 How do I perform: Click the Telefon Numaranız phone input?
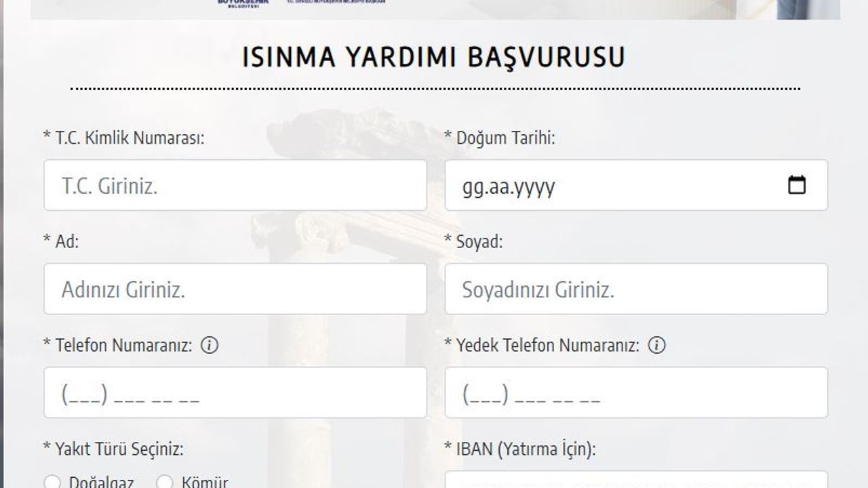tap(235, 392)
